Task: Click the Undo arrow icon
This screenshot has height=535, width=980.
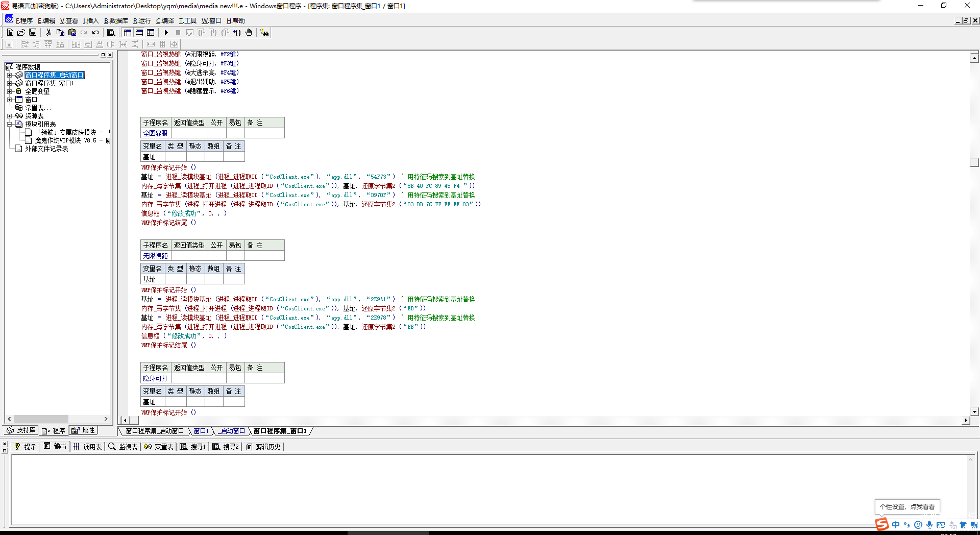Action: point(95,32)
